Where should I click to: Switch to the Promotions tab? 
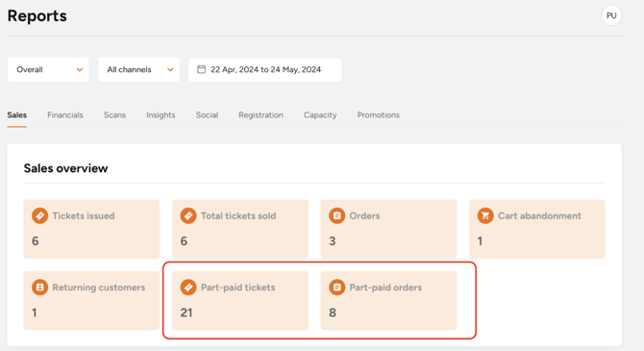tap(379, 115)
